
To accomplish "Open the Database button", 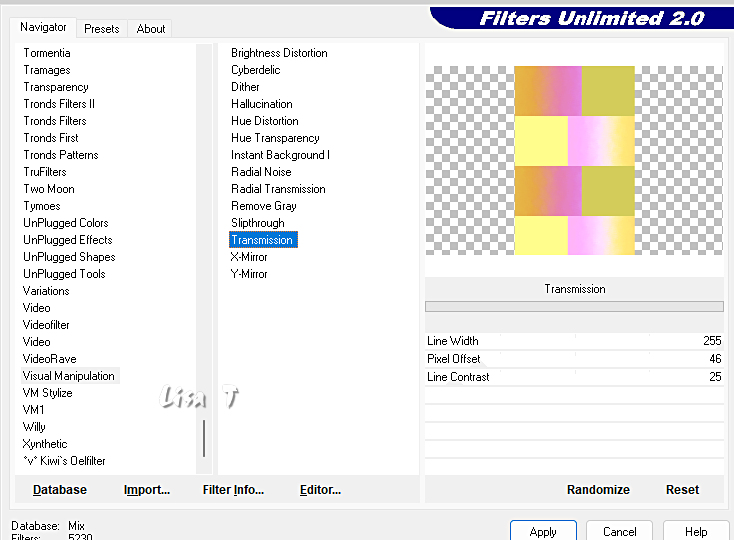I will click(x=60, y=489).
